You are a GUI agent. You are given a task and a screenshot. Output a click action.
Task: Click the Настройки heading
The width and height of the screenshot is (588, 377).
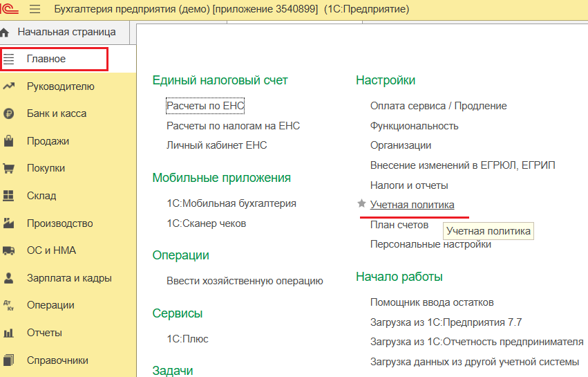(x=386, y=80)
